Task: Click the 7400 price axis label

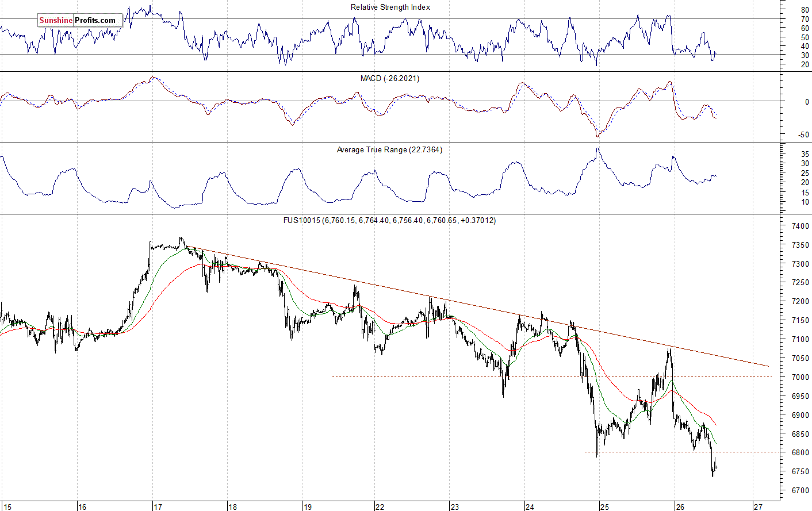Action: [x=800, y=226]
